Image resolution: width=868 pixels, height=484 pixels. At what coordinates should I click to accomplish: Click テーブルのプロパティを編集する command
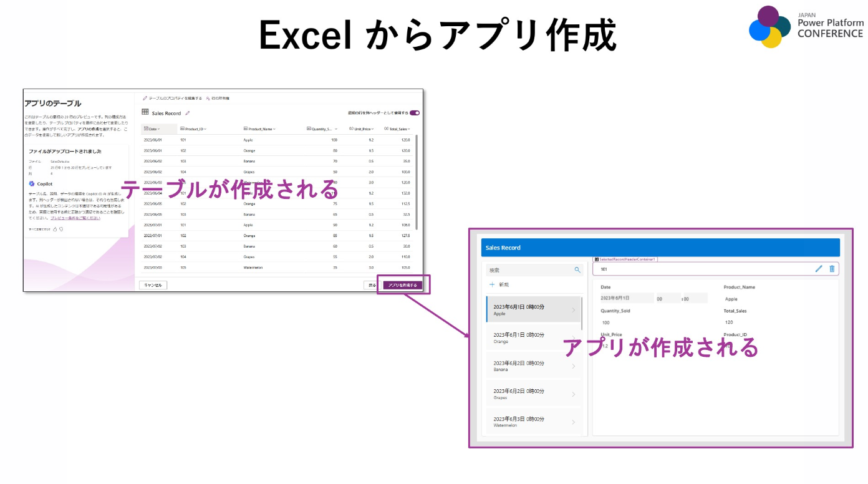click(172, 98)
